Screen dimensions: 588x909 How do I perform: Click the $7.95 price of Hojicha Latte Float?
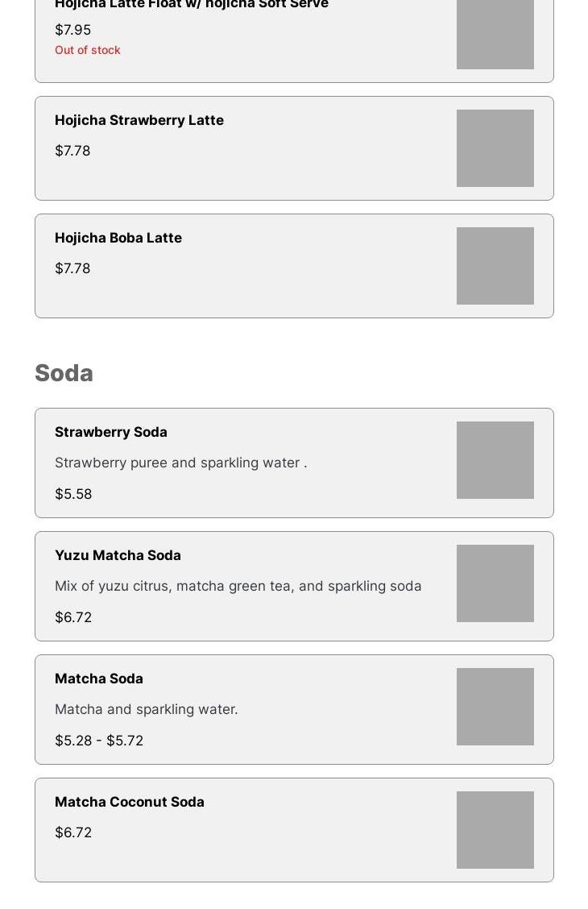(72, 30)
